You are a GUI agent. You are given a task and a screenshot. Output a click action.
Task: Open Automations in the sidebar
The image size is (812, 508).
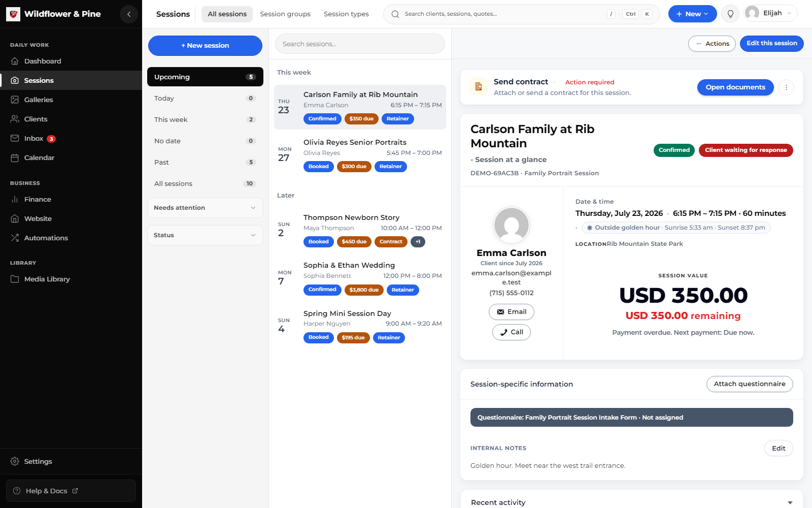tap(71, 238)
